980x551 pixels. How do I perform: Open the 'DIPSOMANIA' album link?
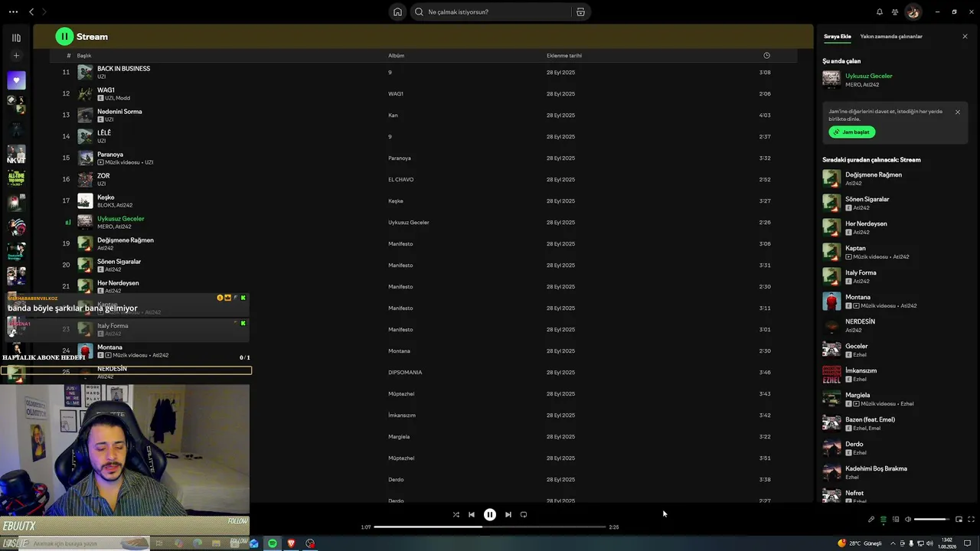click(x=405, y=373)
